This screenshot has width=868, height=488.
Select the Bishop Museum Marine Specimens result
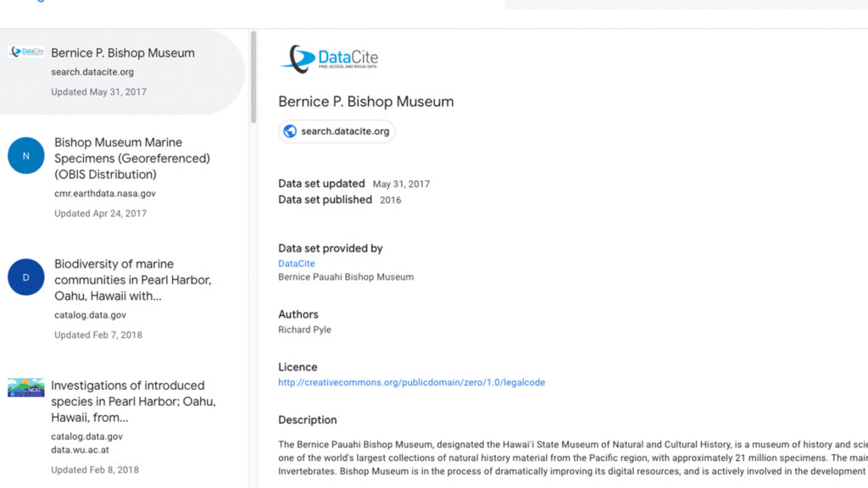pyautogui.click(x=132, y=158)
